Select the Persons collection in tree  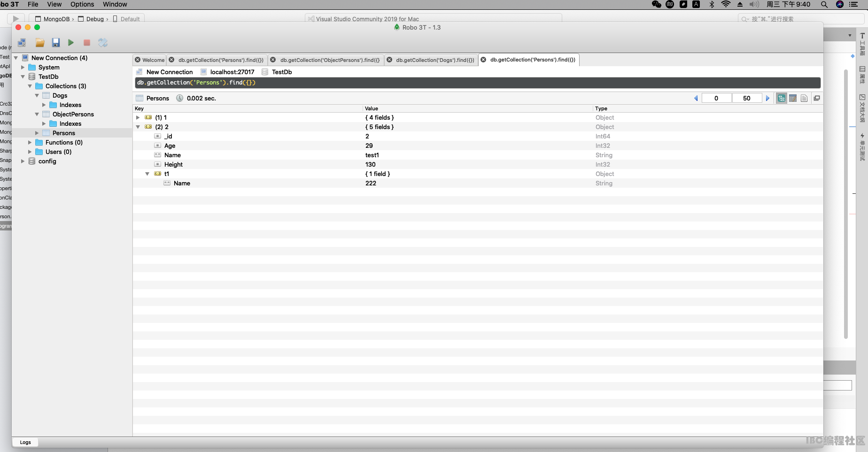(x=64, y=133)
